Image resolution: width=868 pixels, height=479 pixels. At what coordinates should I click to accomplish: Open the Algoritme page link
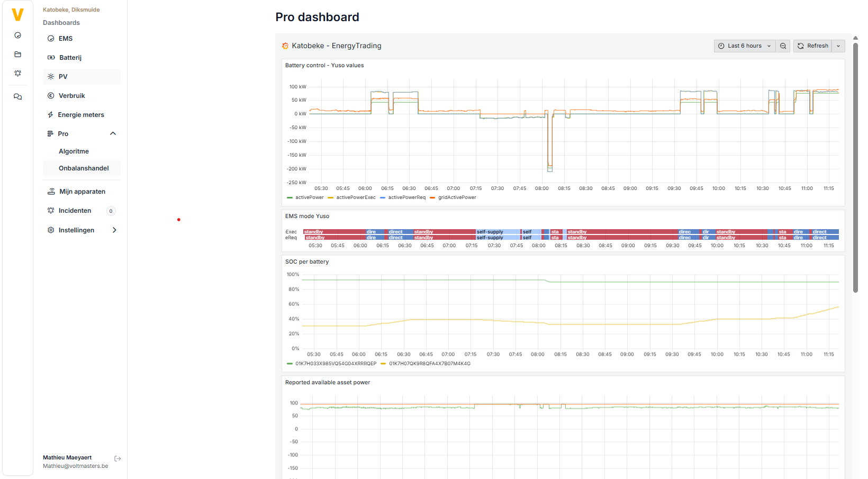(74, 151)
